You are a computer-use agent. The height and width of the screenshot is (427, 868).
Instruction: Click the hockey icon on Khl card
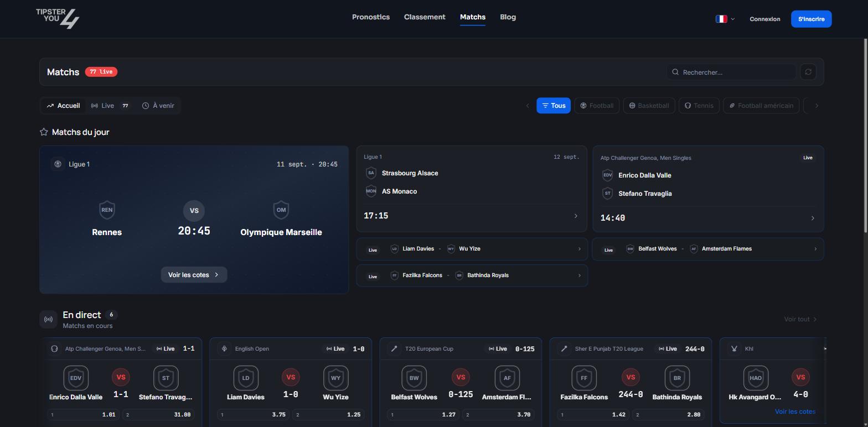click(x=734, y=348)
